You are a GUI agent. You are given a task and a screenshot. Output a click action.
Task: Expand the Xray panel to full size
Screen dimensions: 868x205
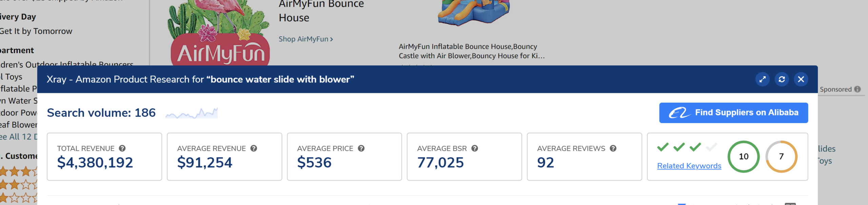click(x=763, y=79)
